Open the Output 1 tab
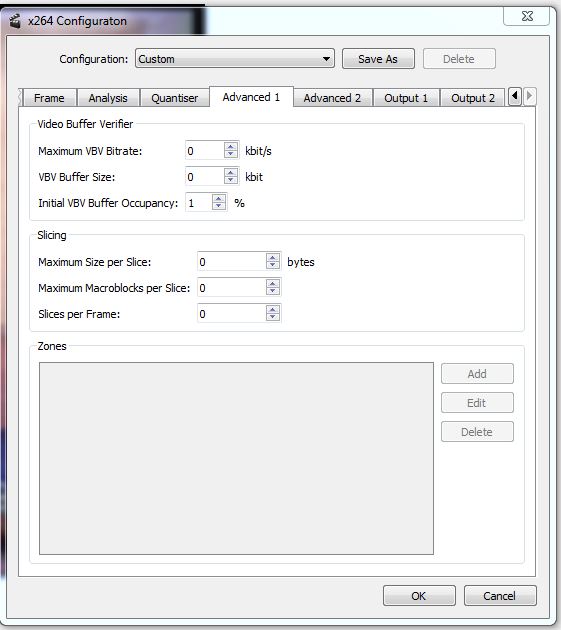This screenshot has height=630, width=561. tap(406, 98)
